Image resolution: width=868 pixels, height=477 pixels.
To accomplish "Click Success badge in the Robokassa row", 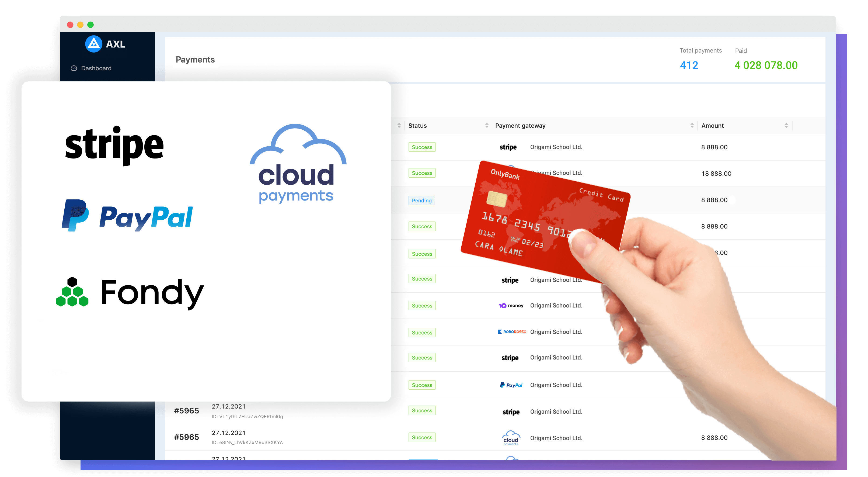I will (x=422, y=333).
